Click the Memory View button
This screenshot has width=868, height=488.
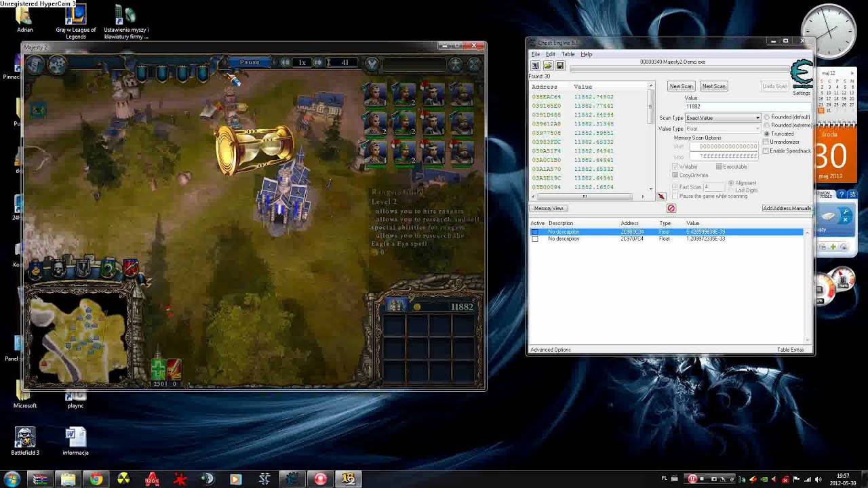[x=549, y=208]
